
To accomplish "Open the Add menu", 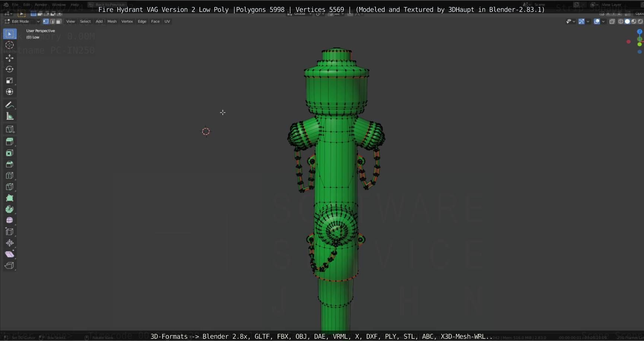I will point(99,22).
